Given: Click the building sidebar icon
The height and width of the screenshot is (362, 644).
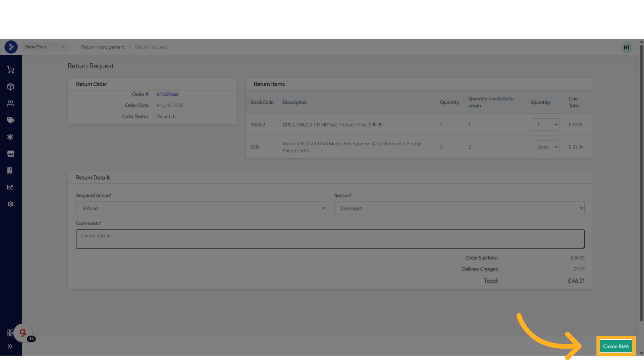Looking at the screenshot, I should click(10, 171).
